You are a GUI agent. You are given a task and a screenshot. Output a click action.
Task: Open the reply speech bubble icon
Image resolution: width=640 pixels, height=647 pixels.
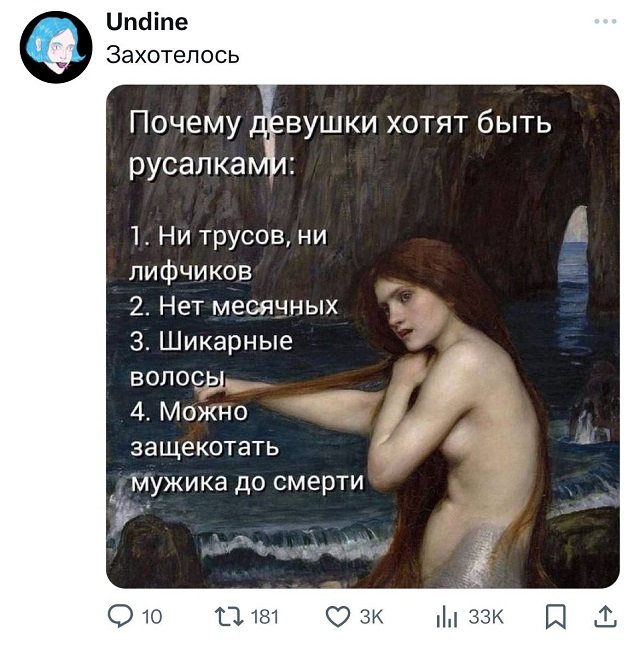(120, 617)
